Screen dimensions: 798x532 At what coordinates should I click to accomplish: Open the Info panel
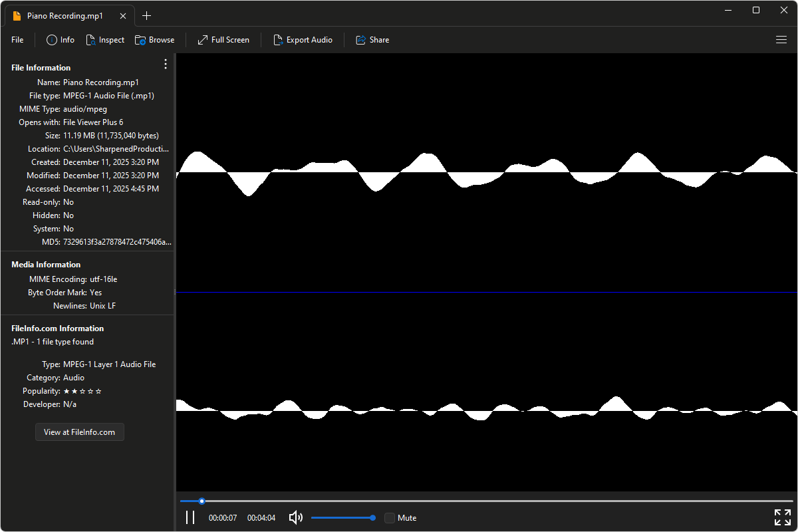60,39
